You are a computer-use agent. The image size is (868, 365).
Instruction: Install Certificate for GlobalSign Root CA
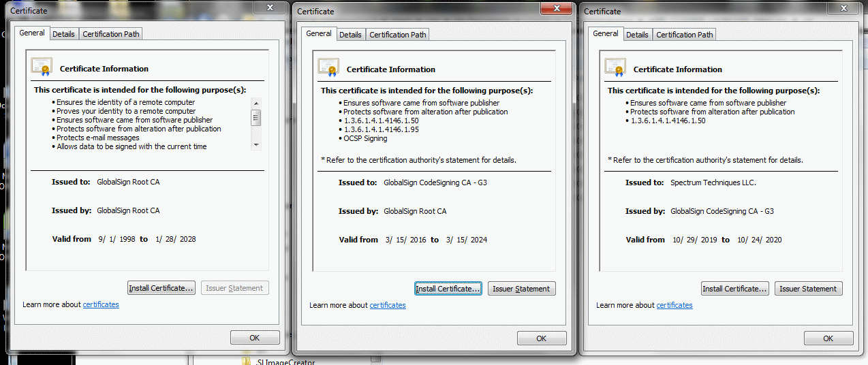point(161,288)
